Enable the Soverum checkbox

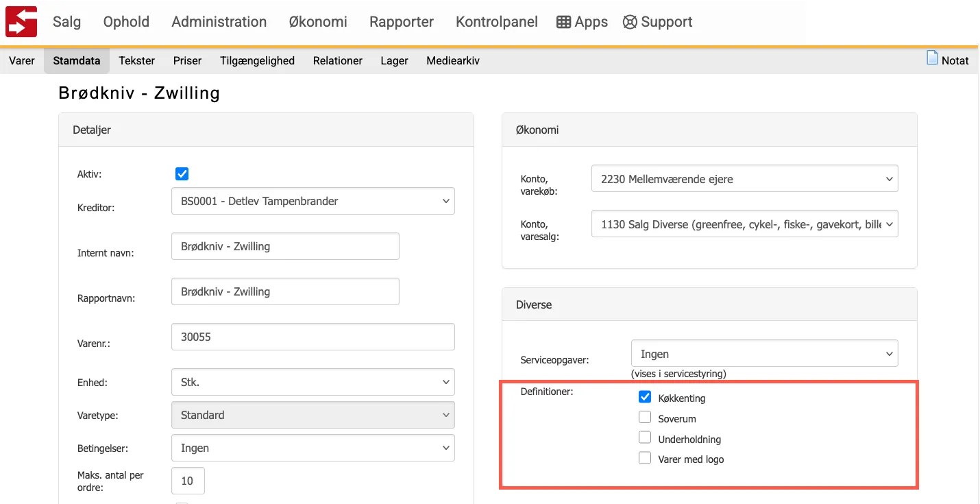pyautogui.click(x=644, y=418)
